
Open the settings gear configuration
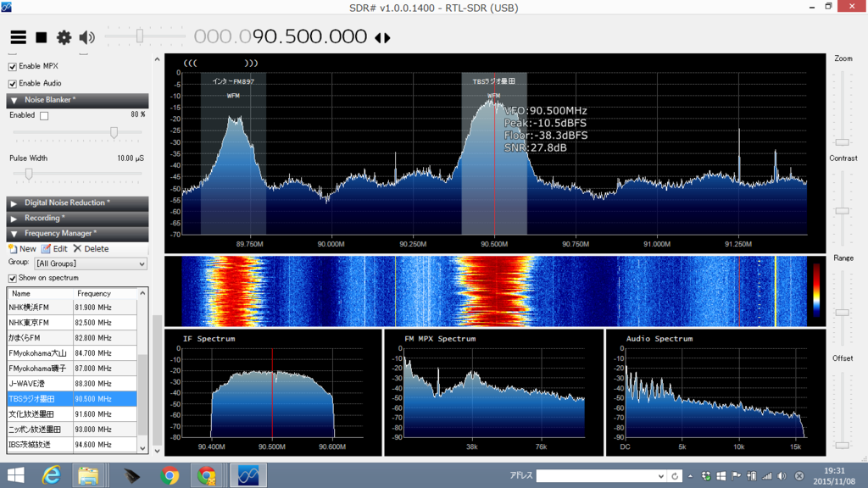point(64,37)
